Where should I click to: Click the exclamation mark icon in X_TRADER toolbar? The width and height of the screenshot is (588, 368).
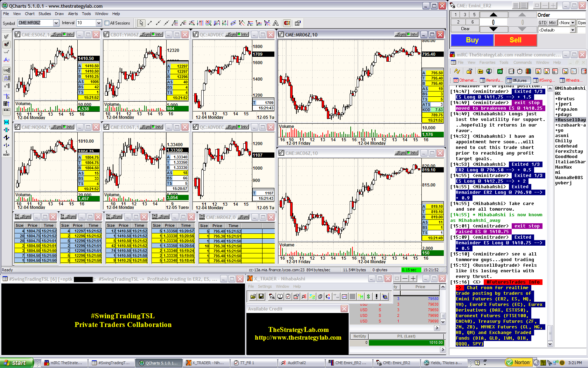(377, 297)
